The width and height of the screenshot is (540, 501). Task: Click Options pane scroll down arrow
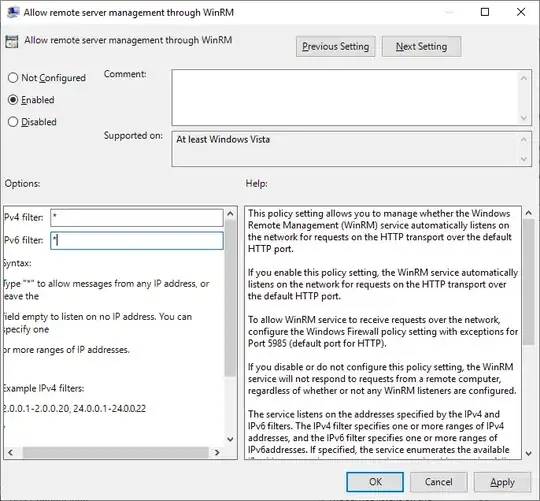(x=230, y=439)
